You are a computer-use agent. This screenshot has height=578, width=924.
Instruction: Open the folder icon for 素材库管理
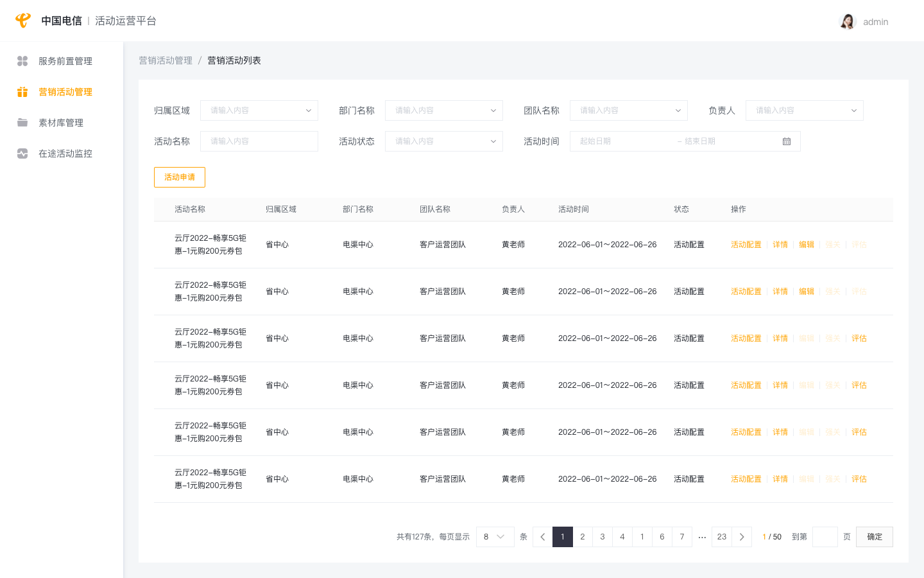point(22,123)
